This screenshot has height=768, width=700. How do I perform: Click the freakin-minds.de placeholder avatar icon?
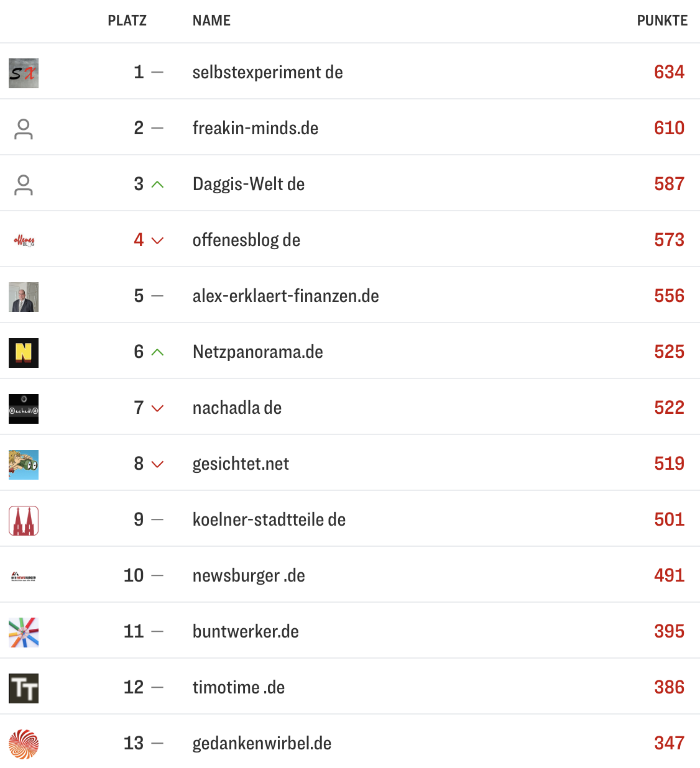pos(24,129)
